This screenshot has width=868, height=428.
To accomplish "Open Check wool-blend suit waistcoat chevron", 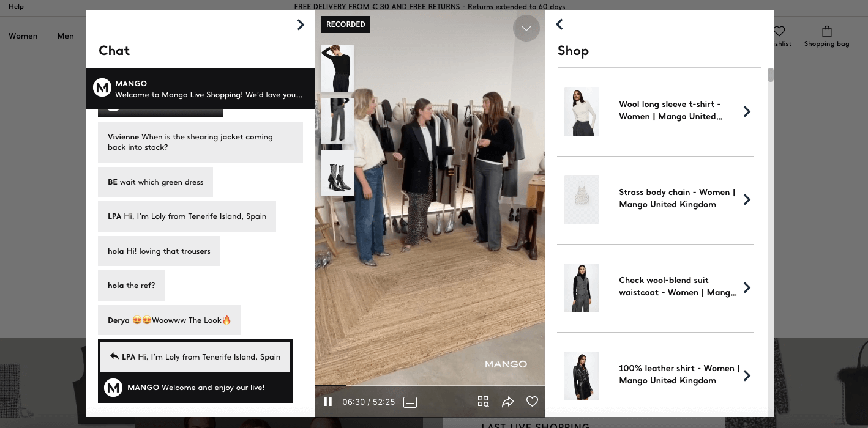I will pos(747,287).
